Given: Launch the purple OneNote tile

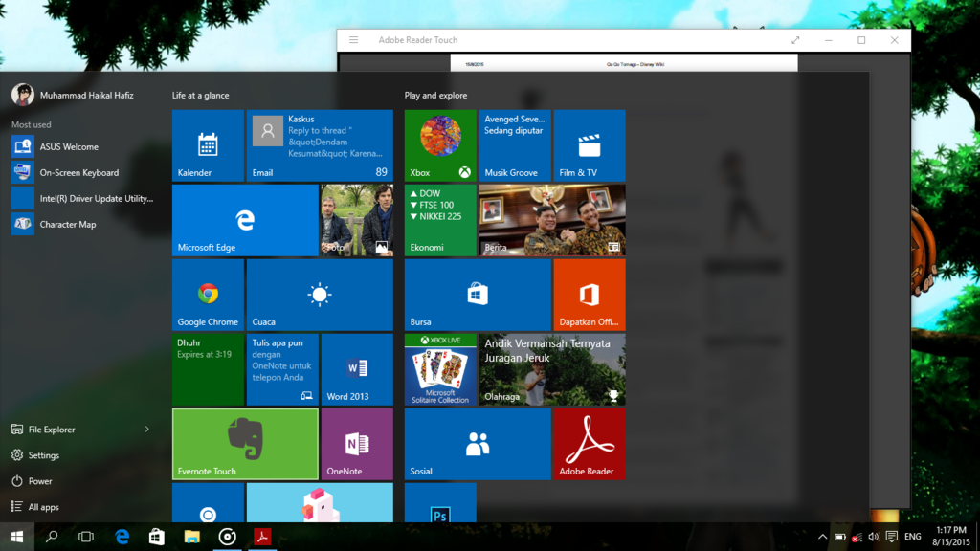Looking at the screenshot, I should [357, 444].
